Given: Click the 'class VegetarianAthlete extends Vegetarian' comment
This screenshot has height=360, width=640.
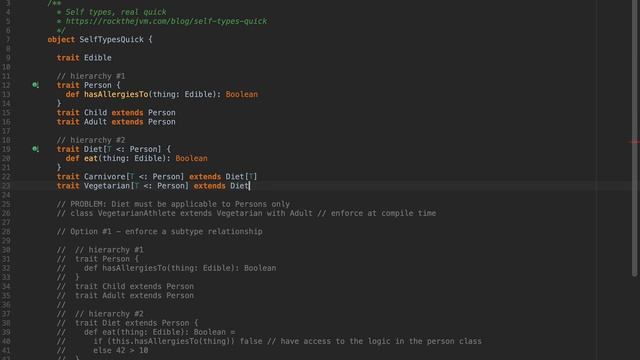Looking at the screenshot, I should click(x=247, y=213).
